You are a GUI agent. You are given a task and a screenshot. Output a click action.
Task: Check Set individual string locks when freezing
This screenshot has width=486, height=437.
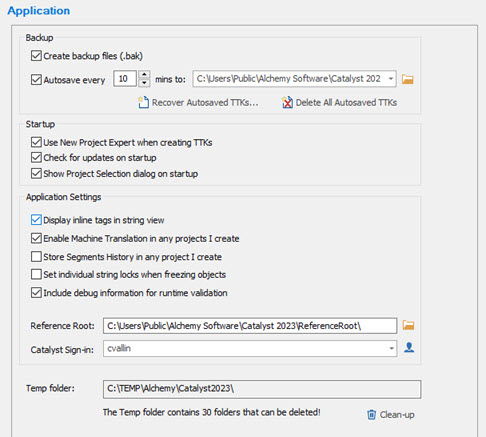(36, 274)
